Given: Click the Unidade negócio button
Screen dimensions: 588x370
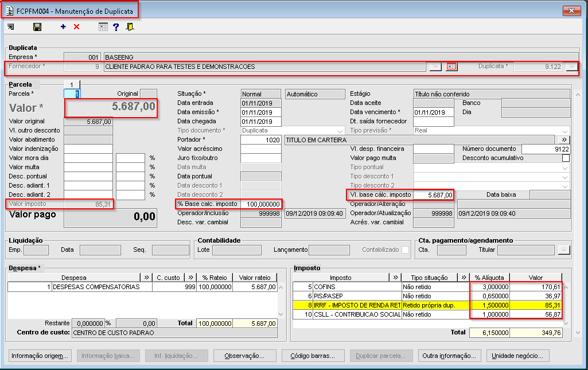Looking at the screenshot, I should click(x=517, y=356).
